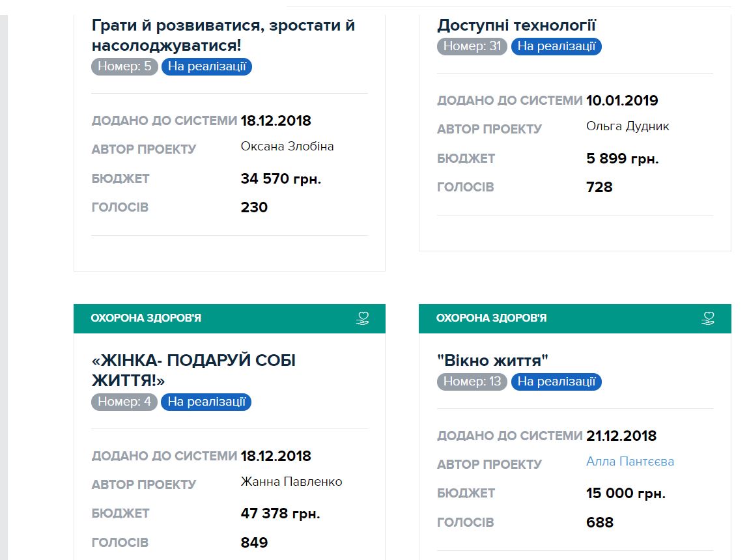
Task: Click "На реалізації" status under Доступні технології
Action: [x=556, y=46]
